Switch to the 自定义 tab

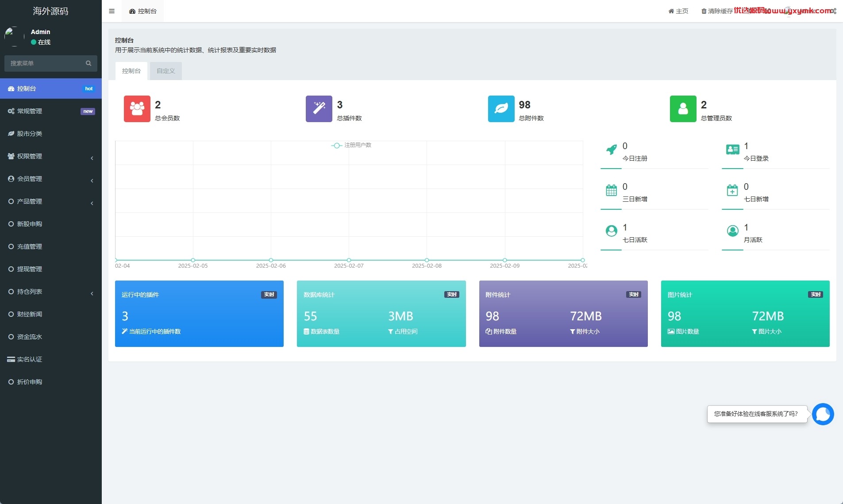point(166,71)
